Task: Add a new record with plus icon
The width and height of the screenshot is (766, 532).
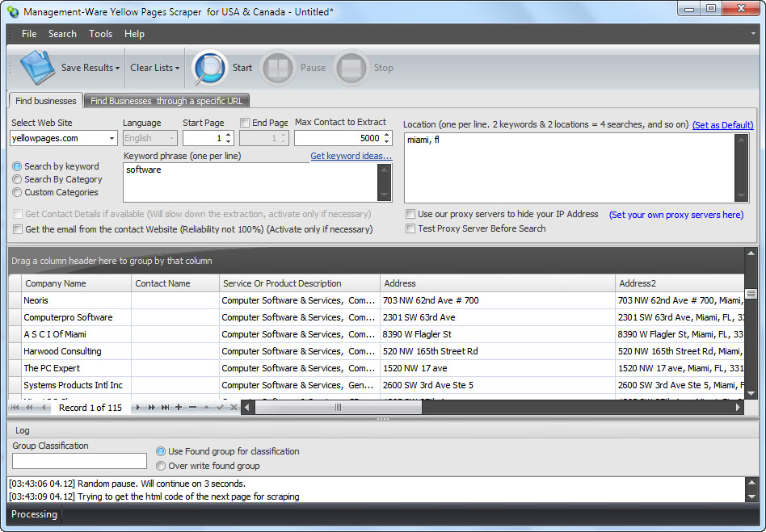Action: [x=179, y=407]
